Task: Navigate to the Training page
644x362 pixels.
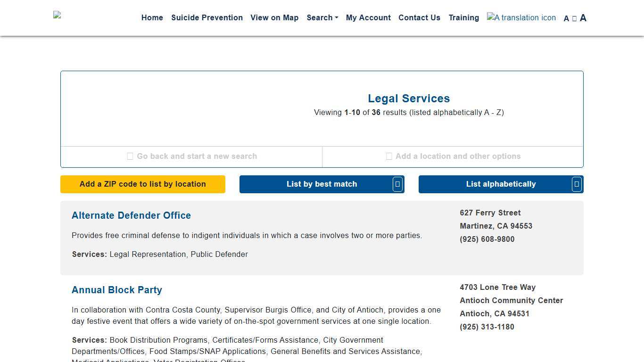Action: click(463, 18)
